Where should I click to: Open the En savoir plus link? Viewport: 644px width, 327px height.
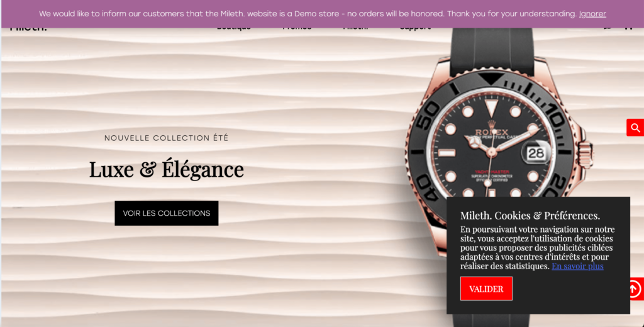point(577,266)
